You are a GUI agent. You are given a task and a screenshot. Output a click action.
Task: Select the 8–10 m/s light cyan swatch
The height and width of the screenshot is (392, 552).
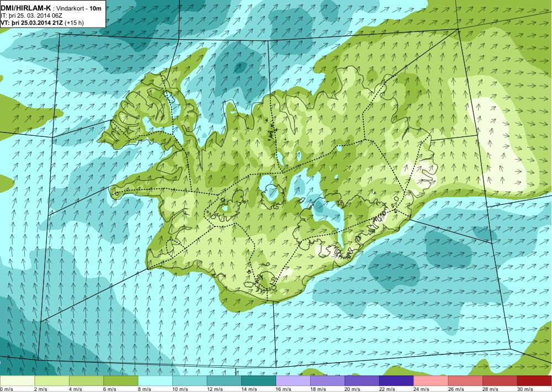click(x=155, y=381)
